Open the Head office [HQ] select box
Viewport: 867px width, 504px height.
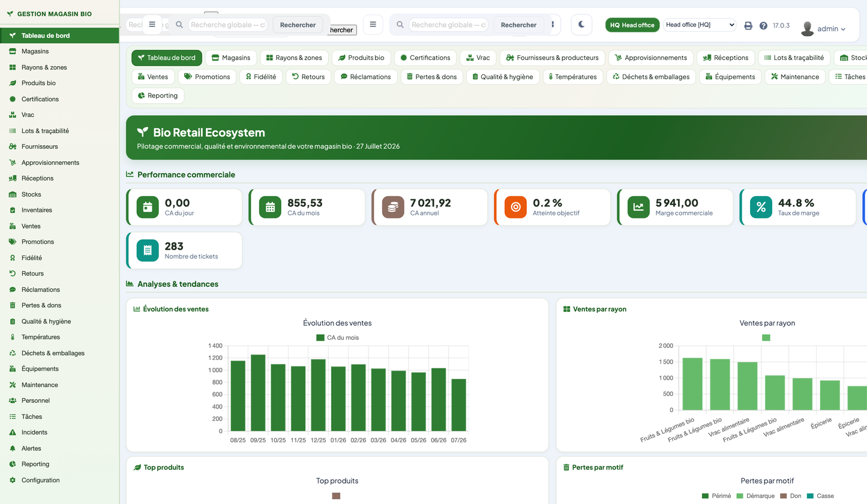point(700,25)
